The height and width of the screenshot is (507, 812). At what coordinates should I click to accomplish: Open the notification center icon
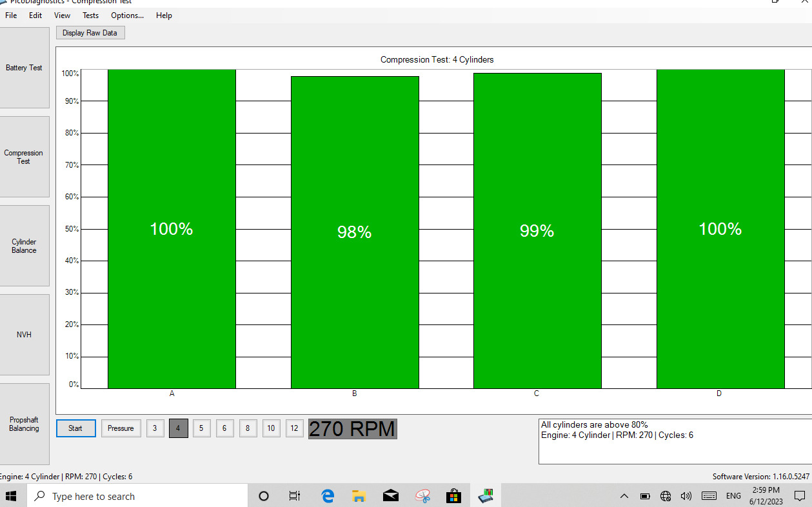[800, 496]
